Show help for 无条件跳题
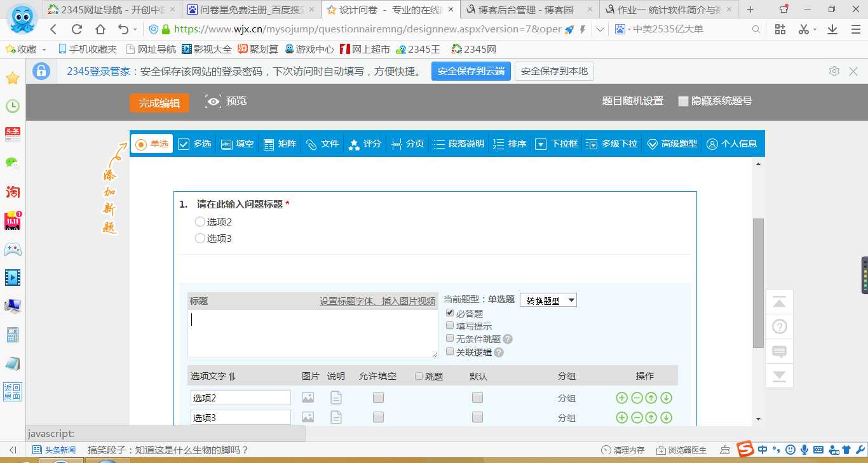Screen dimensions: 868x463 click(508, 339)
